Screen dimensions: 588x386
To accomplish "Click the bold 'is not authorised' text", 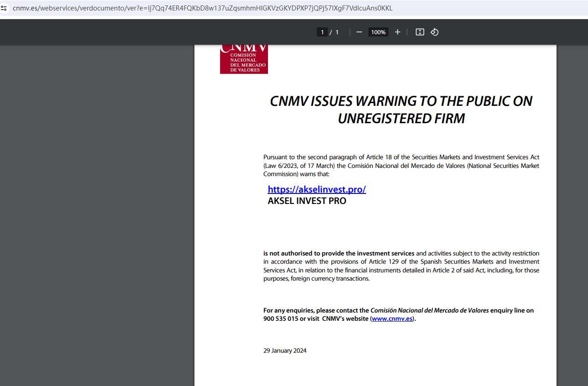I will [338, 254].
